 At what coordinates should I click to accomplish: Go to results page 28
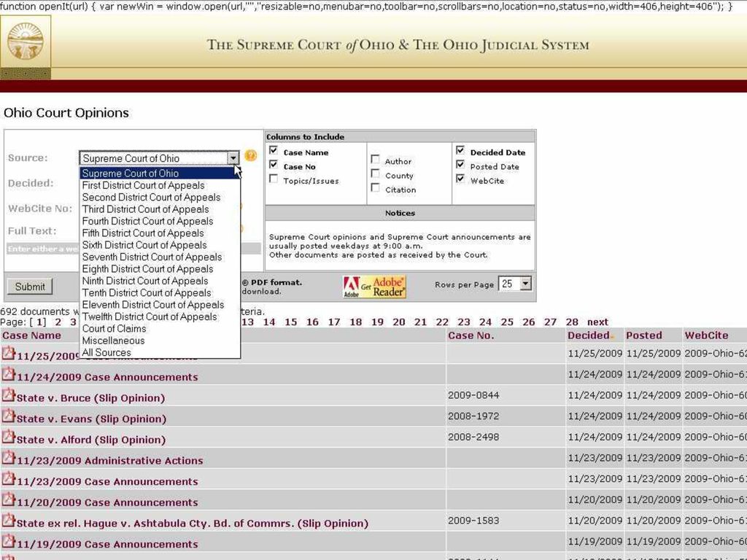(572, 322)
